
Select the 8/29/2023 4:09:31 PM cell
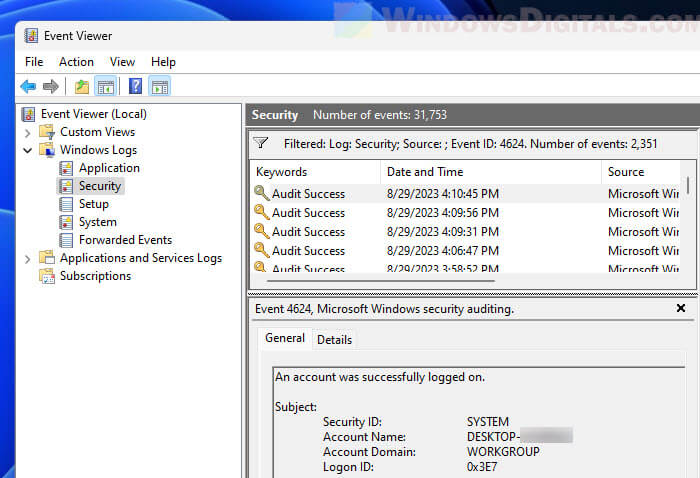(443, 232)
